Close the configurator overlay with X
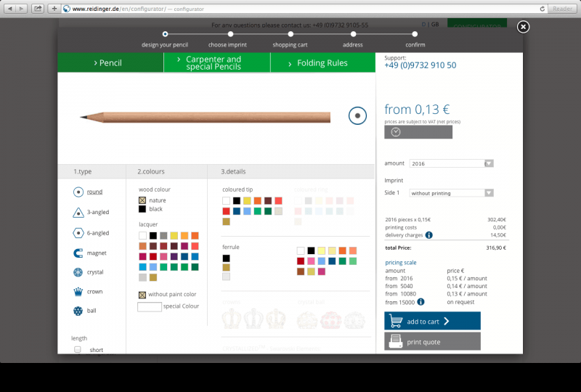Screen dimensions: 581x392 523,27
